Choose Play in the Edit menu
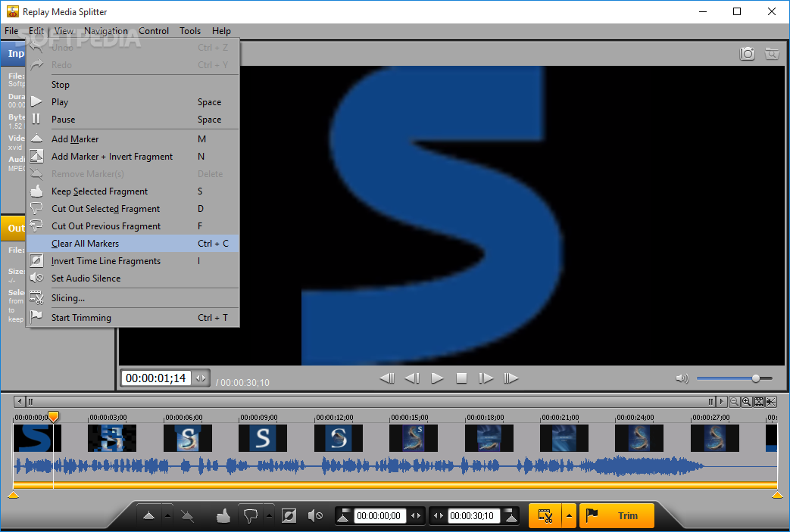Viewport: 790px width, 532px height. (133, 102)
